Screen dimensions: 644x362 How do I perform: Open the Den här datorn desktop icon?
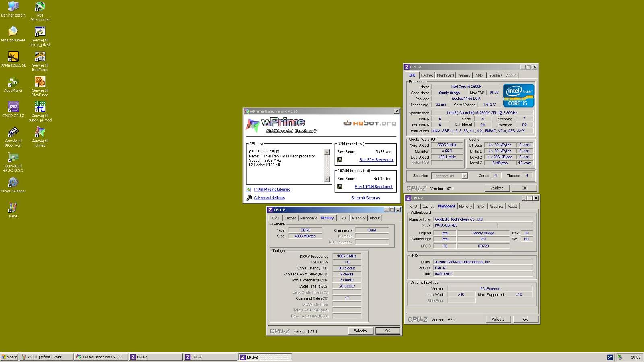click(x=13, y=9)
